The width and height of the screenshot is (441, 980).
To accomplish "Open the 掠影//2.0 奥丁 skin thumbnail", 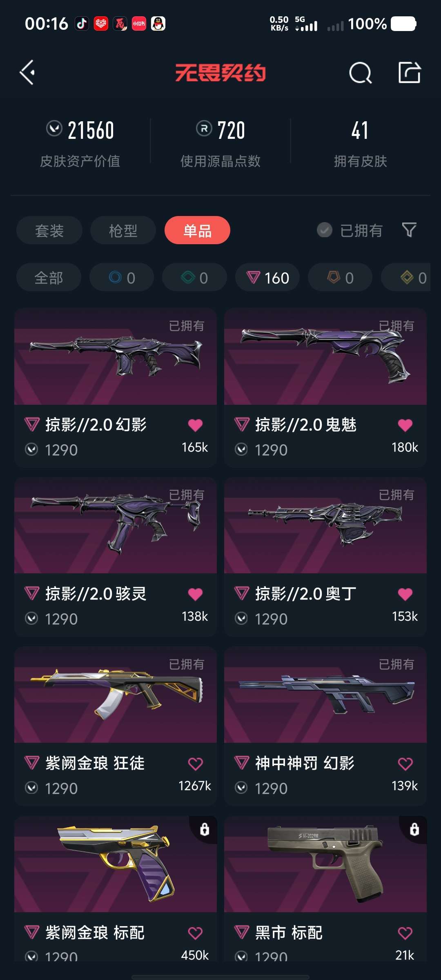I will (325, 526).
